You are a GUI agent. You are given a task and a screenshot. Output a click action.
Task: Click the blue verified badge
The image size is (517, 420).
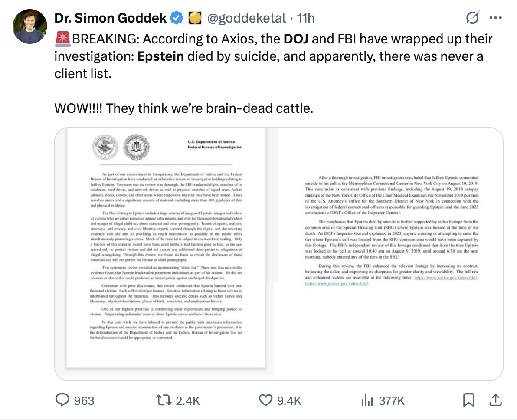(176, 18)
